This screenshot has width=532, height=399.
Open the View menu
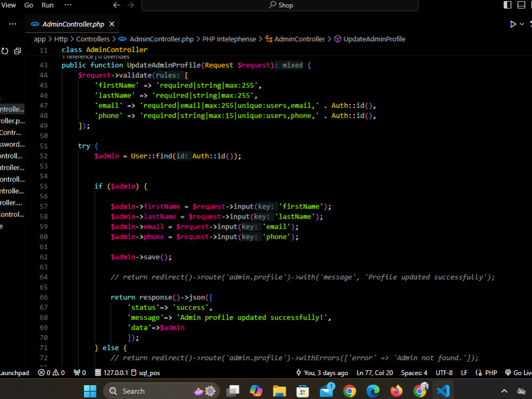tap(8, 5)
